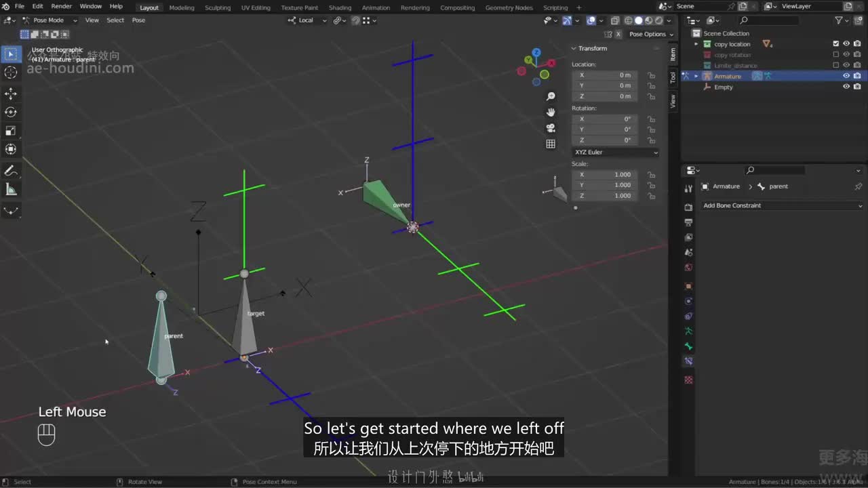
Task: Click the Scale X value field
Action: coord(605,175)
